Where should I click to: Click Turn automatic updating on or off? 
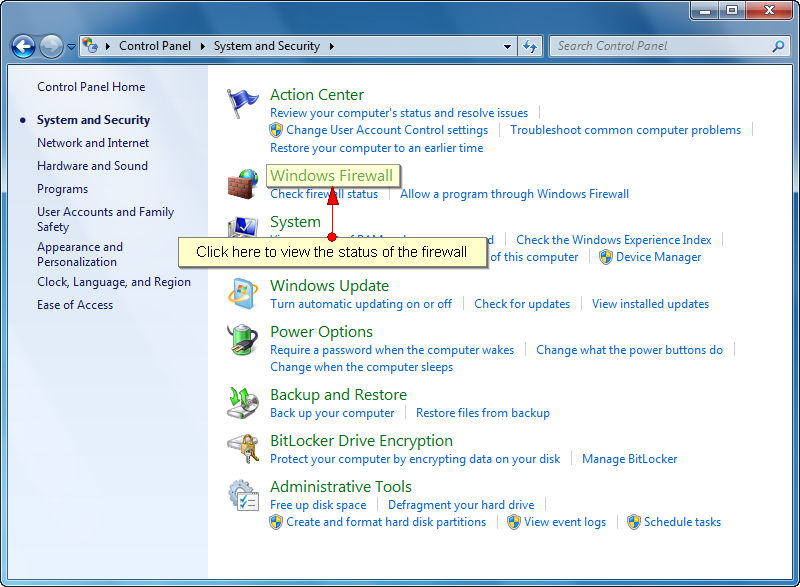pos(361,304)
